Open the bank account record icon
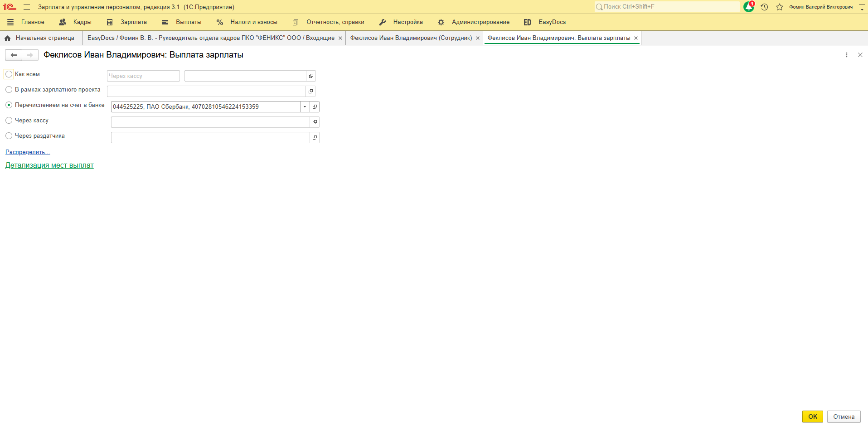This screenshot has width=868, height=426. 315,107
